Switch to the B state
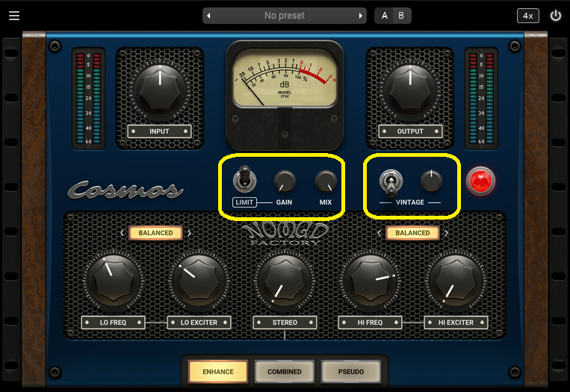This screenshot has width=570, height=392. click(x=401, y=16)
